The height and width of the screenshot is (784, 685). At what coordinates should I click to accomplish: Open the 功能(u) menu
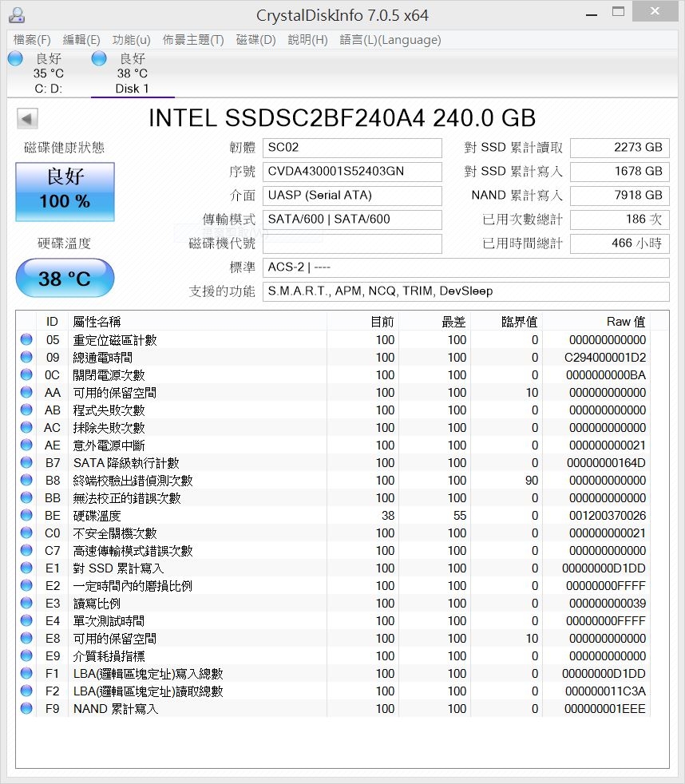(x=131, y=40)
